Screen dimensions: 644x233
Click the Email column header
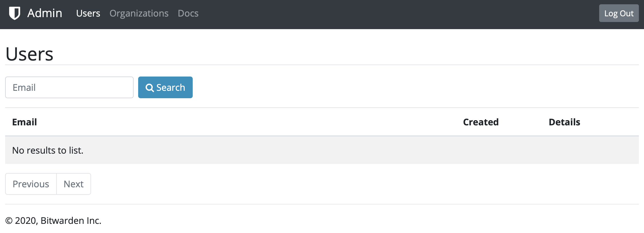pos(24,122)
